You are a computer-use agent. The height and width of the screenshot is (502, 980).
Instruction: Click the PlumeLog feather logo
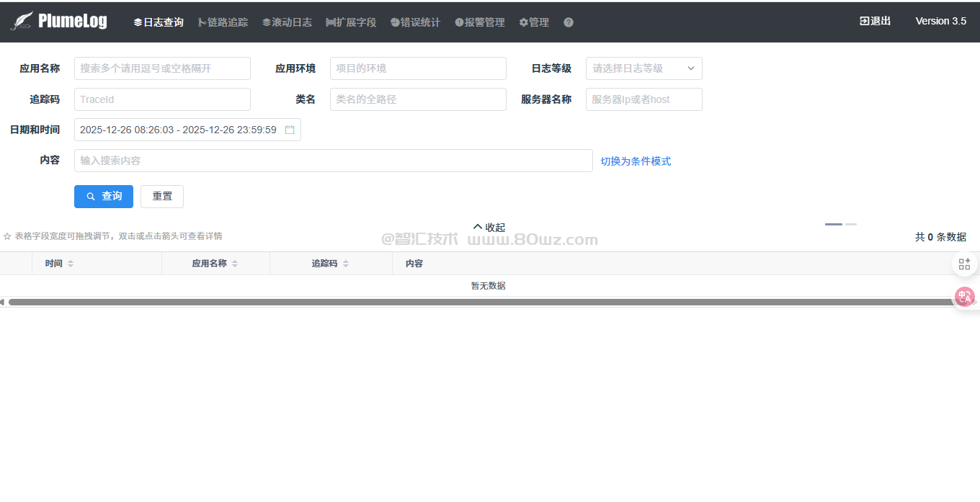pyautogui.click(x=22, y=21)
